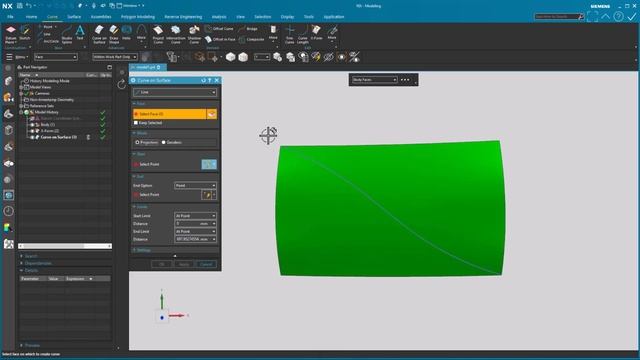Viewport: 640px width, 360px height.
Task: Select the Project Curve tool
Action: (x=158, y=34)
